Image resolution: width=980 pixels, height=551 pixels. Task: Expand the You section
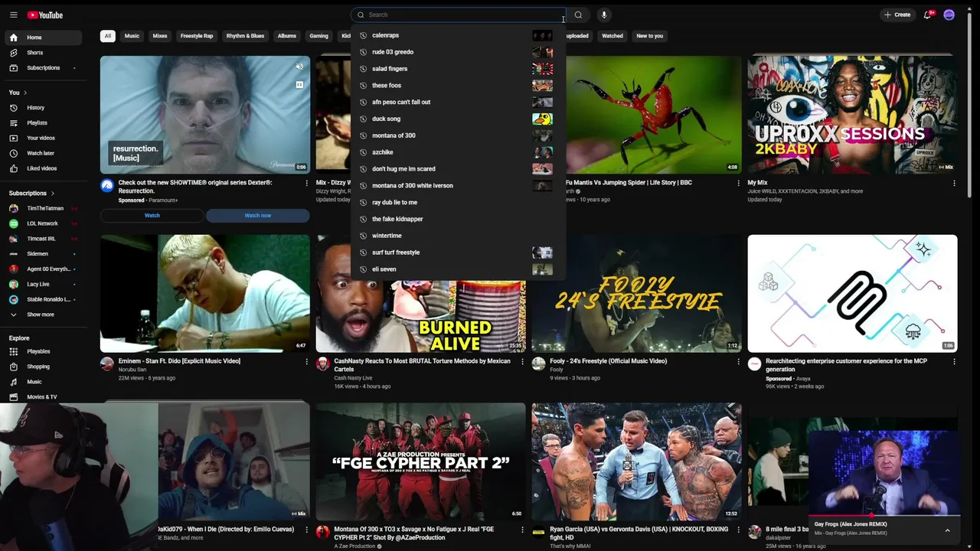pos(18,93)
